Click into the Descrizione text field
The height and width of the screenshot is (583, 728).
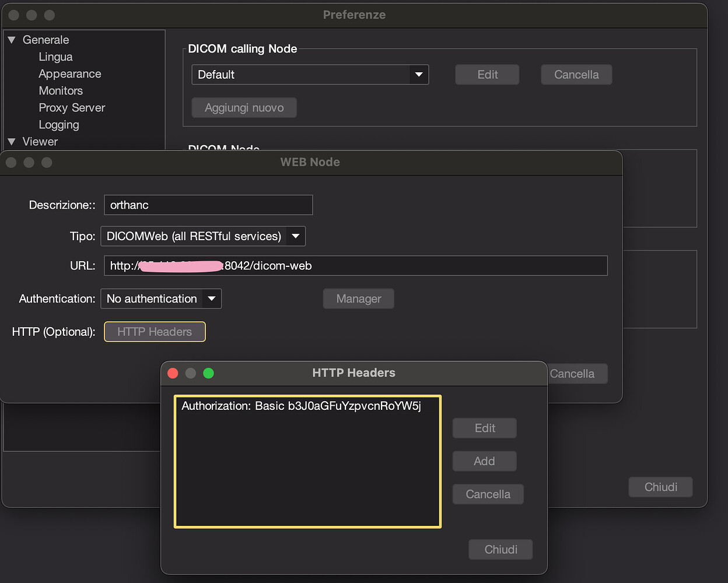point(208,205)
